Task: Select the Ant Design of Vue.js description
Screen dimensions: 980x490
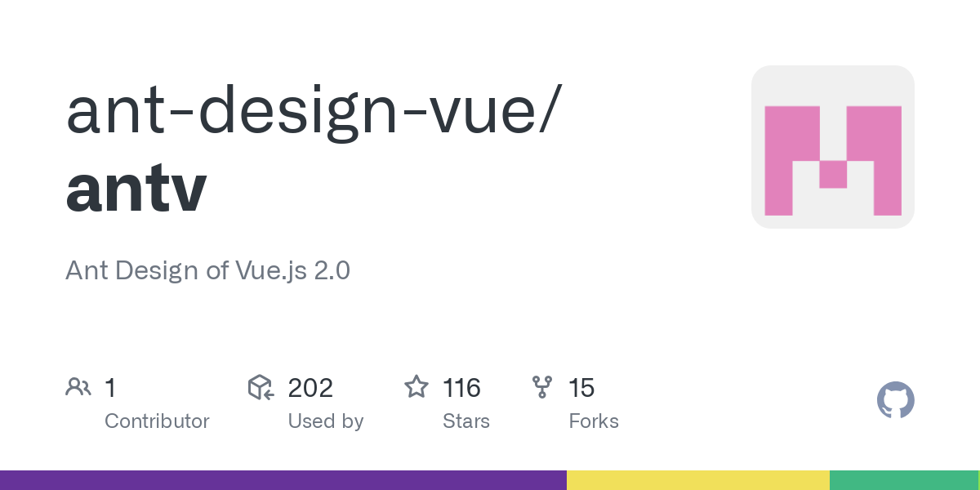Action: point(207,269)
